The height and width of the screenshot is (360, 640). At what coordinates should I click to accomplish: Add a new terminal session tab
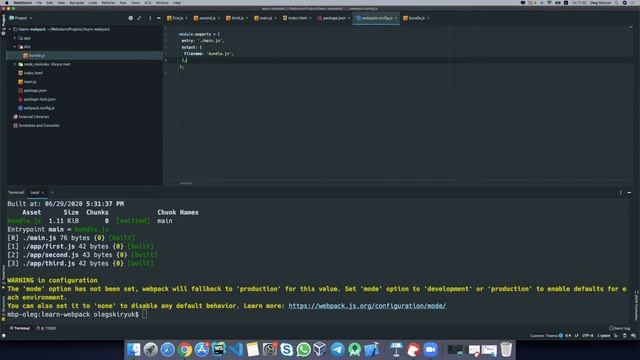point(52,193)
